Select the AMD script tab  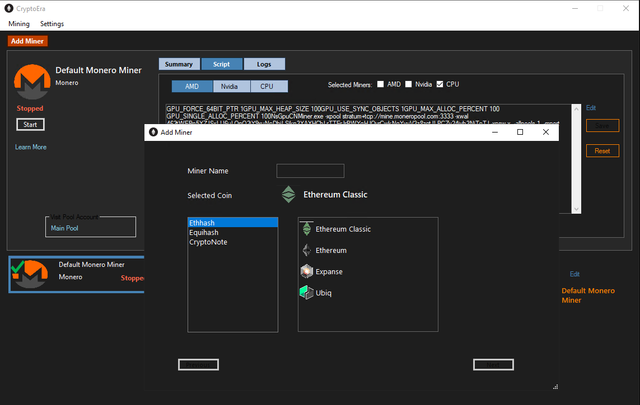click(x=192, y=86)
